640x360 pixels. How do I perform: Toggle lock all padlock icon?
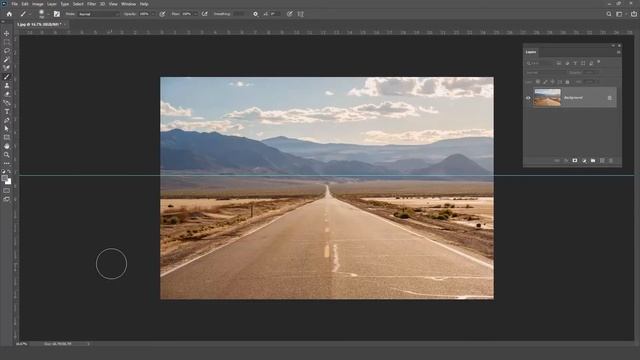pyautogui.click(x=567, y=82)
